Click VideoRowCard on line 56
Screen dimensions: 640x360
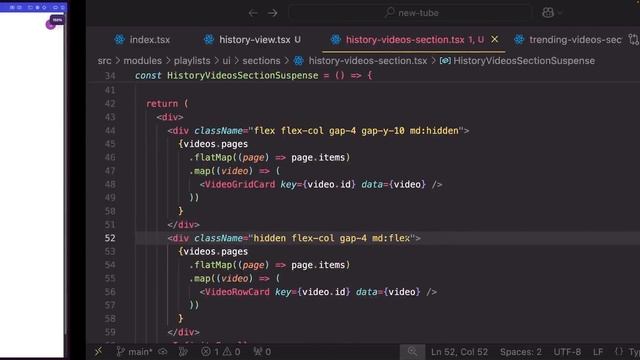pyautogui.click(x=237, y=292)
